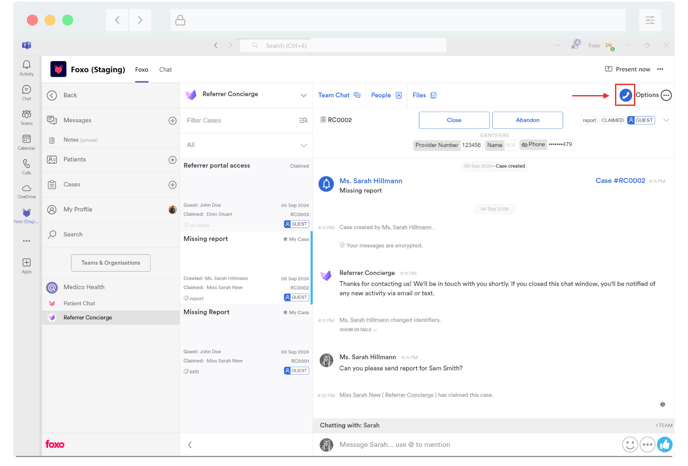Expand Referrer Concierge team dropdown

pyautogui.click(x=303, y=95)
